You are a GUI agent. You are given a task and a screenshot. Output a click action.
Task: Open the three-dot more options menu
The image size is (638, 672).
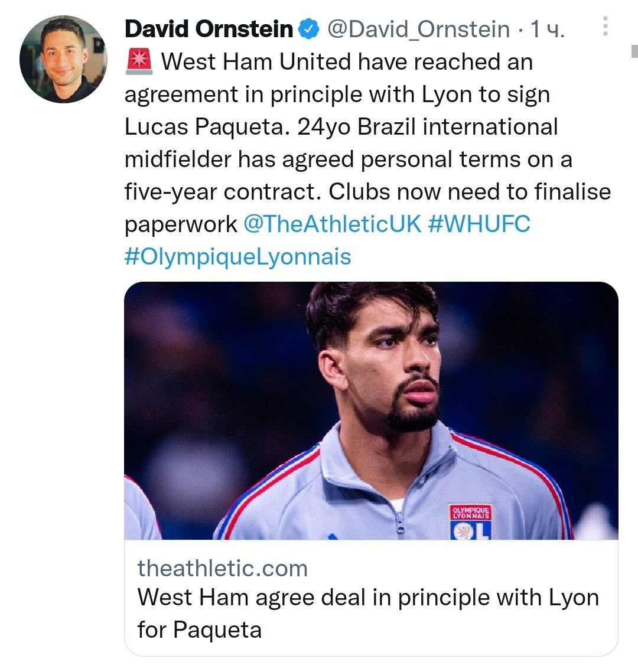606,27
